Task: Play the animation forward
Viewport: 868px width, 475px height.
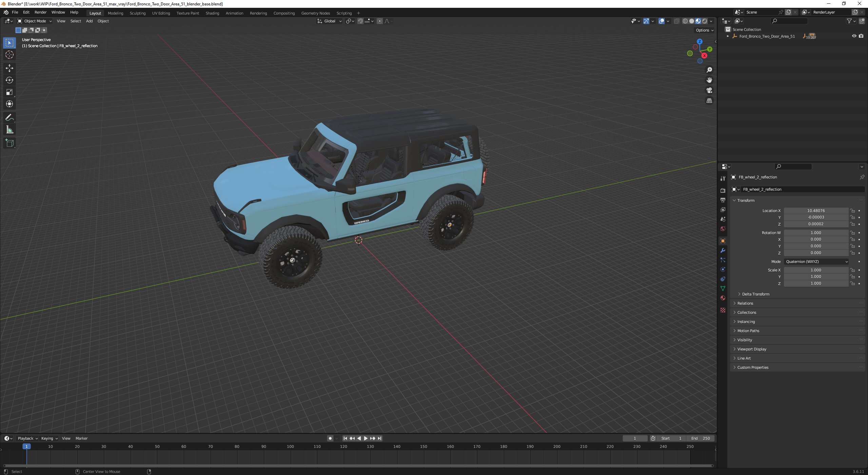Action: 366,438
